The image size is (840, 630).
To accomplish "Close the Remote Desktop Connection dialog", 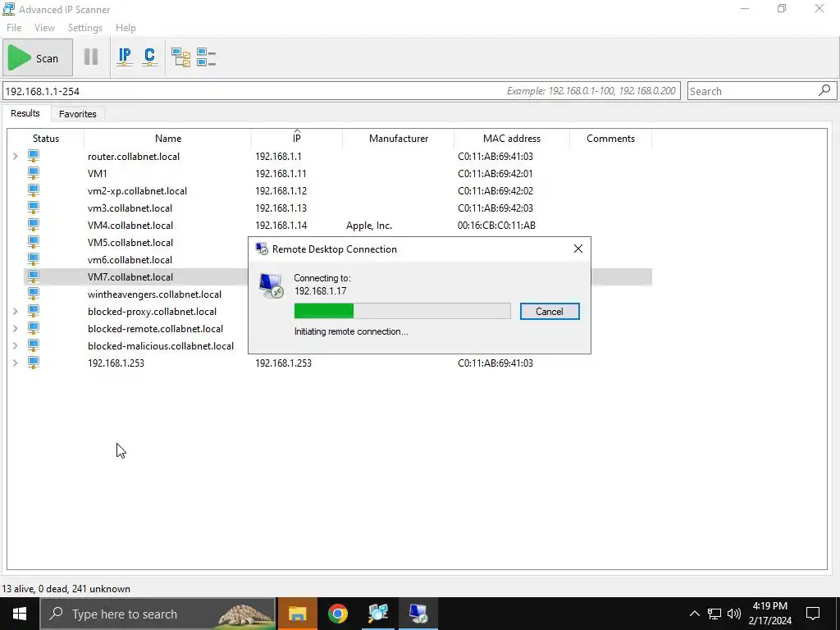I will pos(578,249).
